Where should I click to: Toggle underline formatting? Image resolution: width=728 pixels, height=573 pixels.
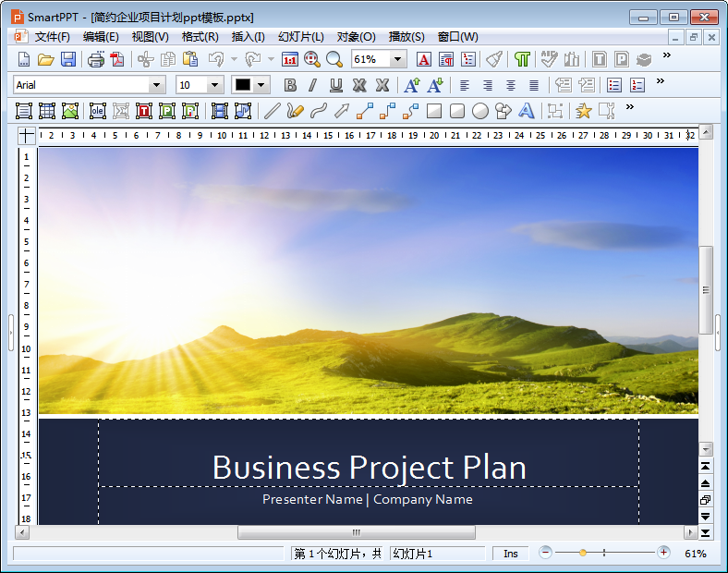[x=336, y=85]
